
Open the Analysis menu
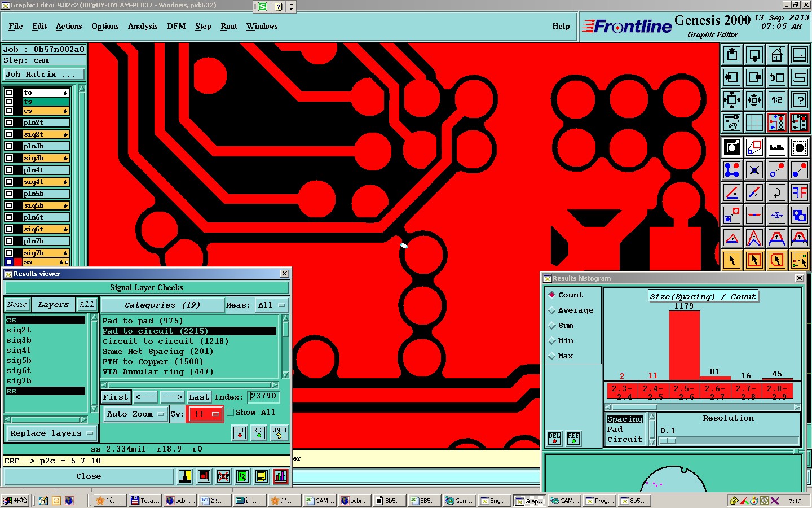[143, 26]
